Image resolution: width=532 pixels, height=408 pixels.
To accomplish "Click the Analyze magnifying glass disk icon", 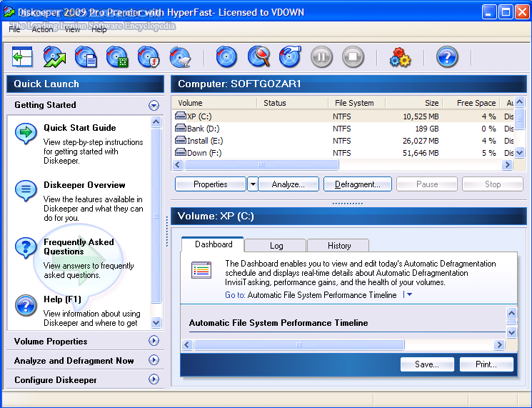I will [259, 56].
